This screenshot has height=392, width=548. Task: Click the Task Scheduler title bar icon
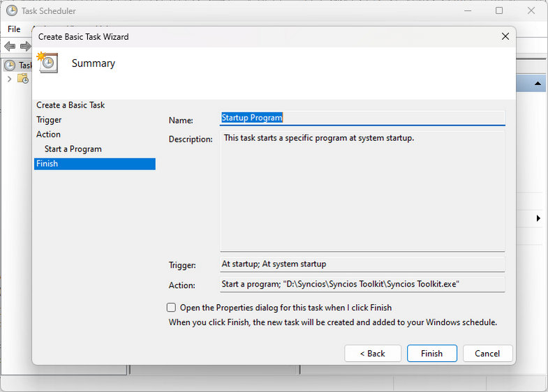pos(12,10)
